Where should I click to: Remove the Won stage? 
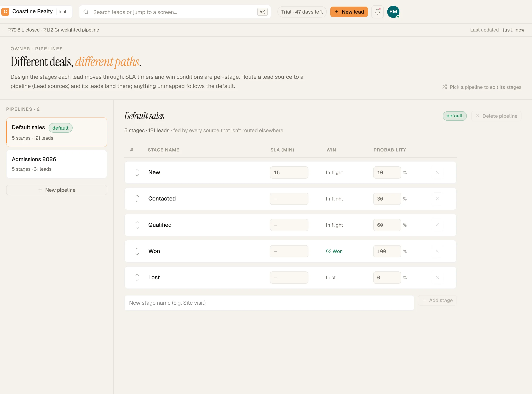437,251
